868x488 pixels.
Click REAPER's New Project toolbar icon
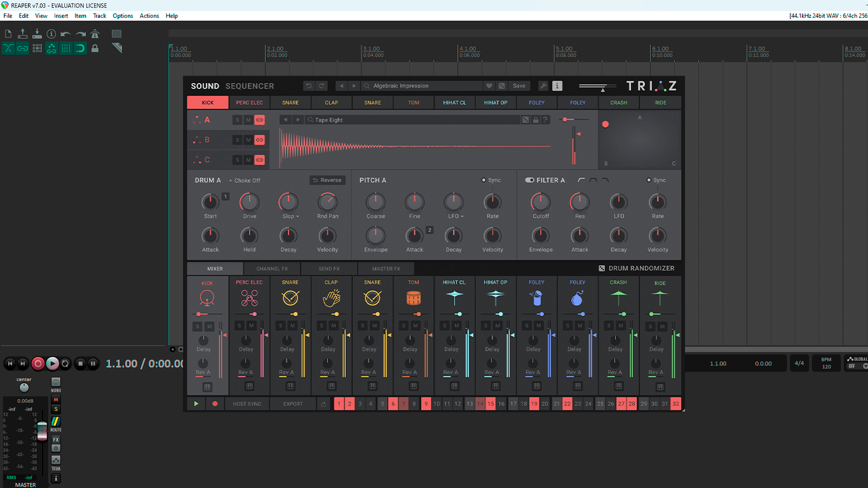8,34
